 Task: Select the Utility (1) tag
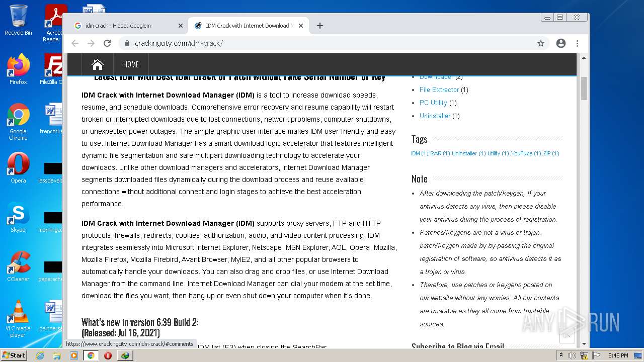tap(498, 153)
